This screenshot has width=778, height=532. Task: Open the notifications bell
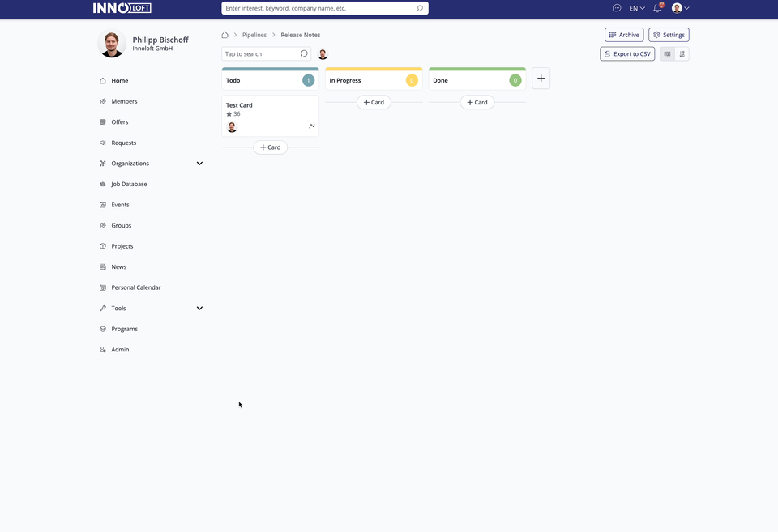point(658,7)
